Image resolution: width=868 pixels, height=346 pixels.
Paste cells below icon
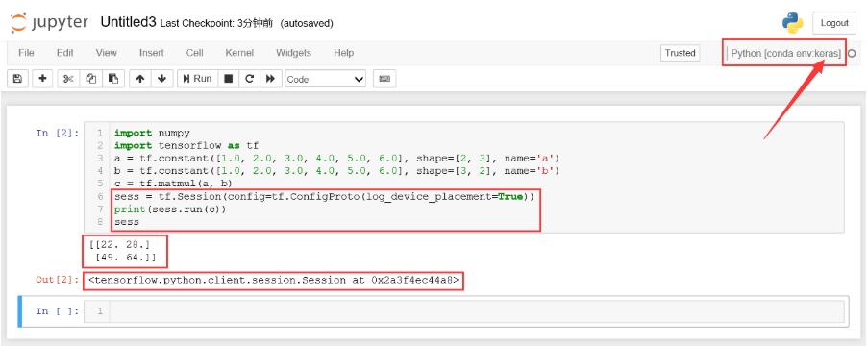pyautogui.click(x=113, y=79)
